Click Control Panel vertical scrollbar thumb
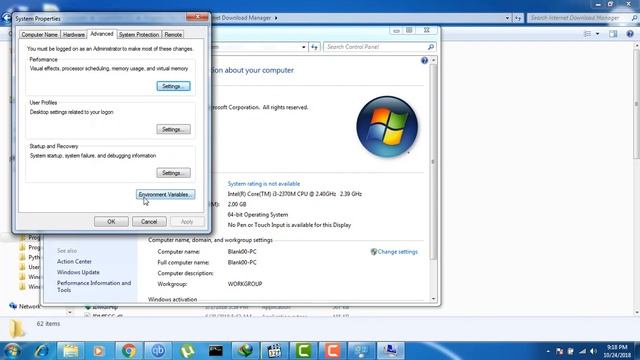Screen dimensions: 640x360 (x=433, y=162)
